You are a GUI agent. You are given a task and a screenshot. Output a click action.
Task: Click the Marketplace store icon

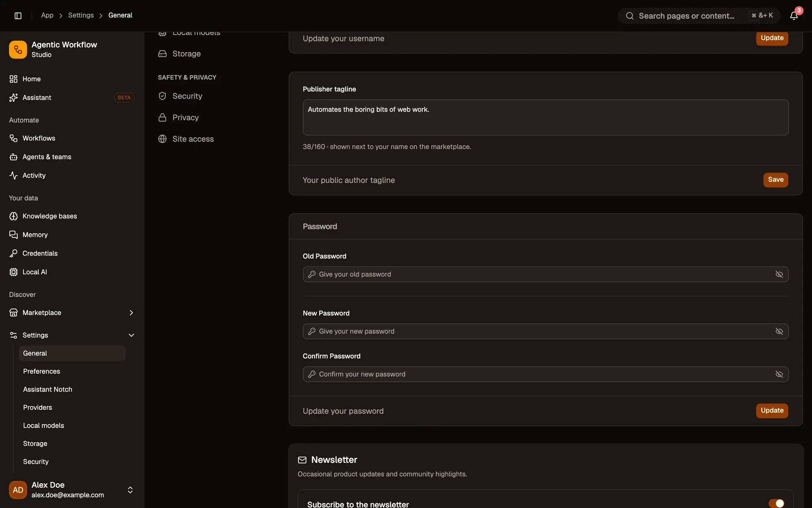coord(13,313)
